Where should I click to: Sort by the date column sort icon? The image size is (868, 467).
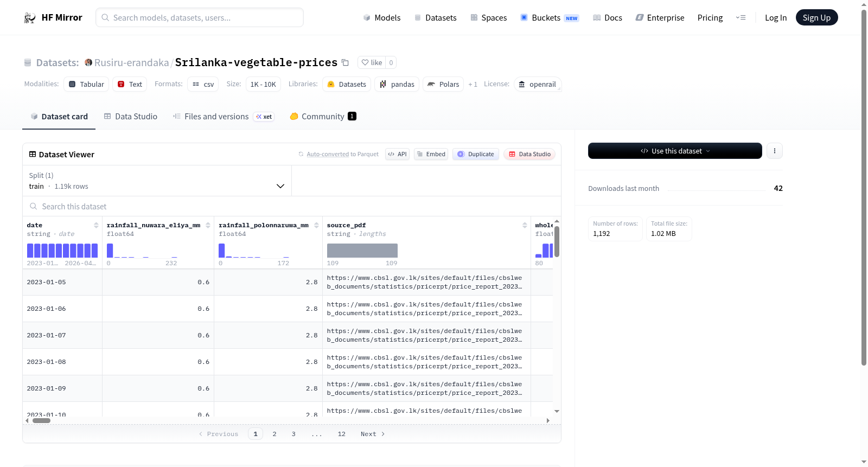(96, 225)
